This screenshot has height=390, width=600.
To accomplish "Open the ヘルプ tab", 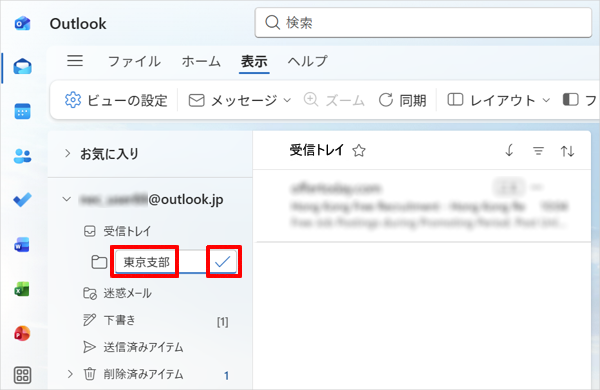I will 308,61.
